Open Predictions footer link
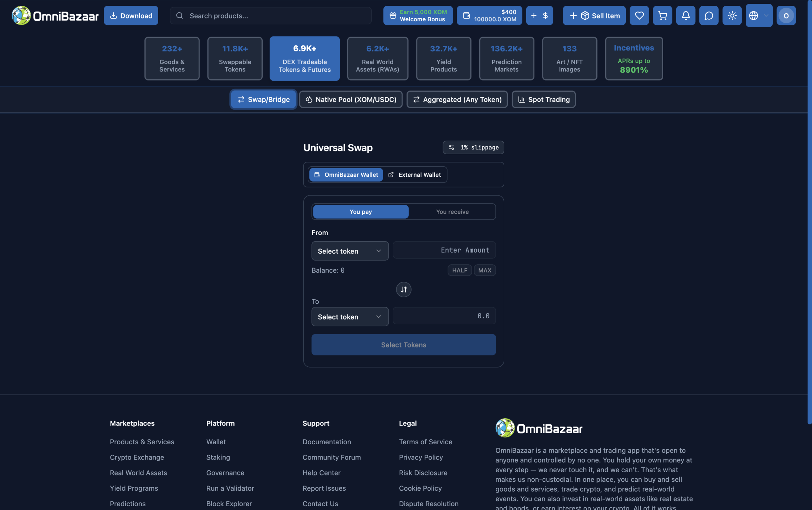812x510 pixels. (x=128, y=504)
